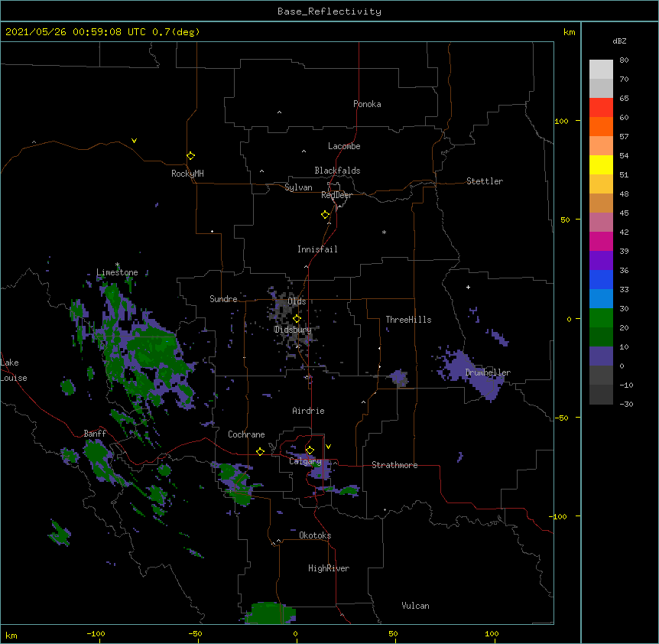Click the Base_Reflectivity title text
This screenshot has width=659, height=644.
click(x=329, y=11)
